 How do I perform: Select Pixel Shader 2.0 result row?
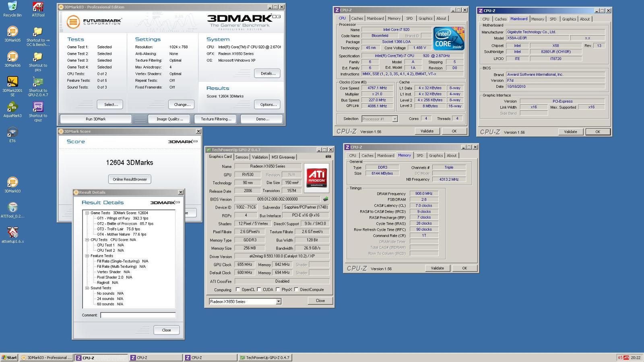pos(115,277)
